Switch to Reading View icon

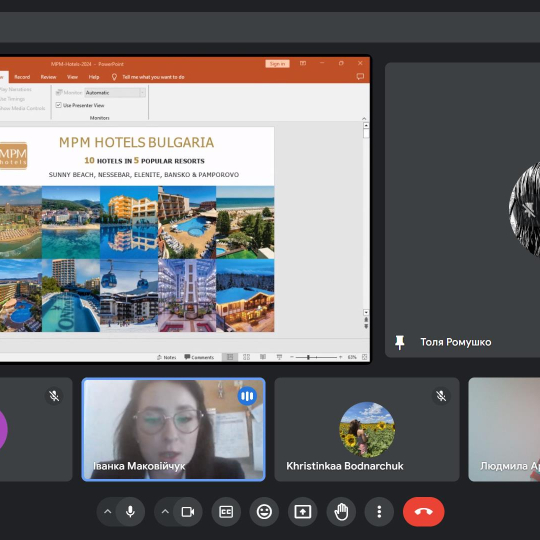[263, 357]
